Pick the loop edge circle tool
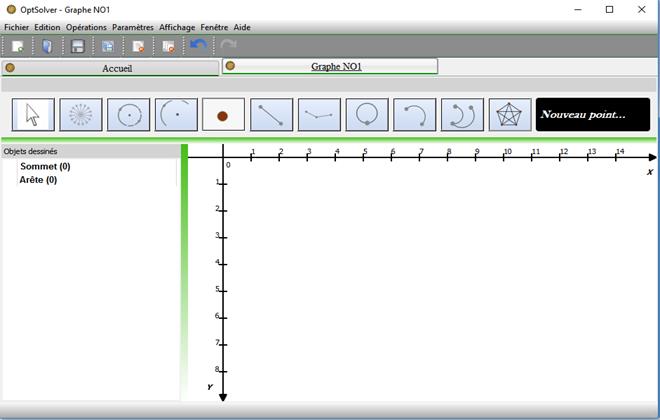 coord(367,114)
